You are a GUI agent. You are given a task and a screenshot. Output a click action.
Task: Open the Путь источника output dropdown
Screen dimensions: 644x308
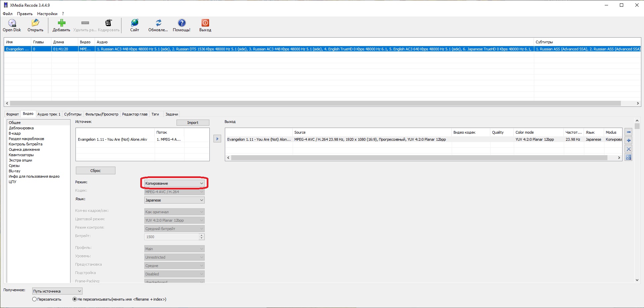click(57, 291)
